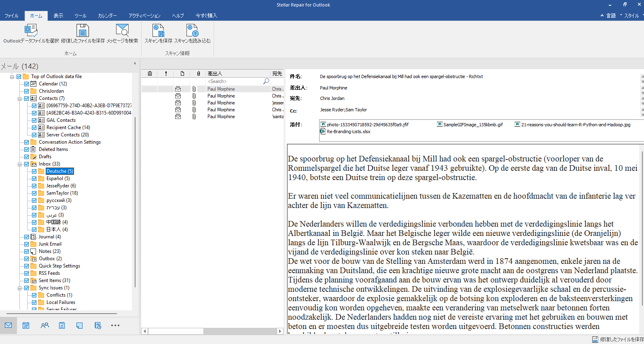Toggle checkbox for SamTaylor (18) folder
The width and height of the screenshot is (644, 344).
[x=34, y=193]
